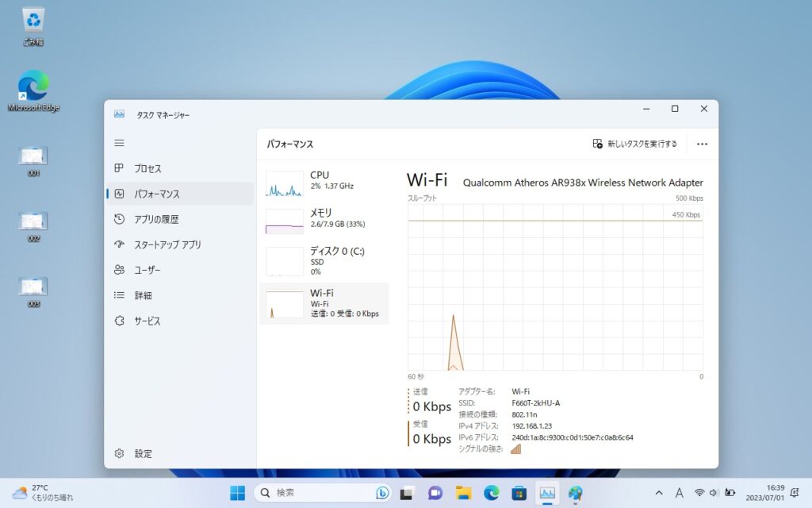Image resolution: width=812 pixels, height=508 pixels.
Task: Select パフォーマンス in the sidebar
Action: click(x=156, y=194)
